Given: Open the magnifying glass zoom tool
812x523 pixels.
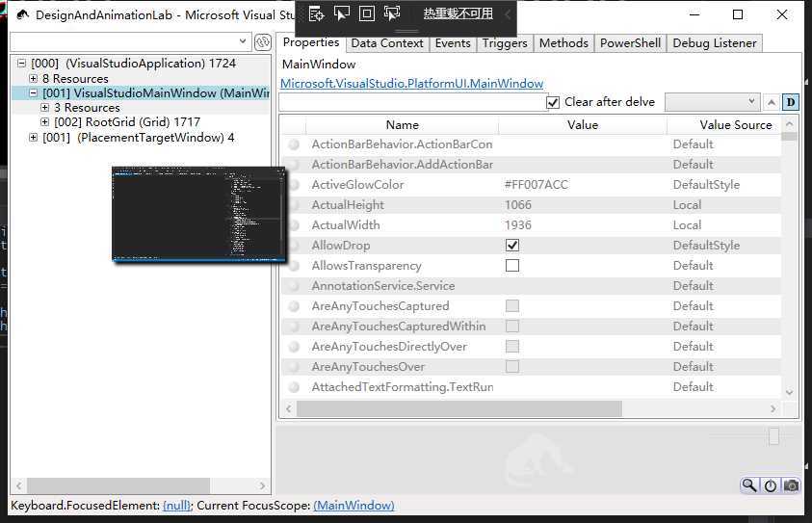Looking at the screenshot, I should (749, 485).
